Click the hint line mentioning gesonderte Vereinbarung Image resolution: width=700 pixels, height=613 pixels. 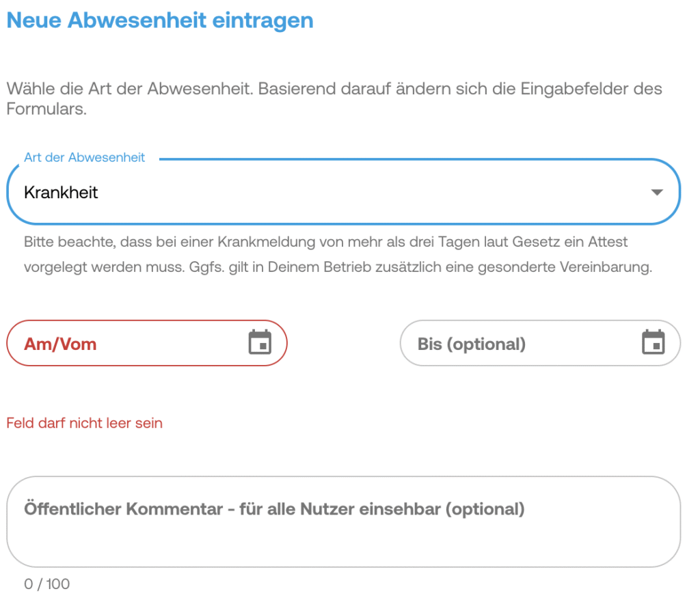pos(338,267)
